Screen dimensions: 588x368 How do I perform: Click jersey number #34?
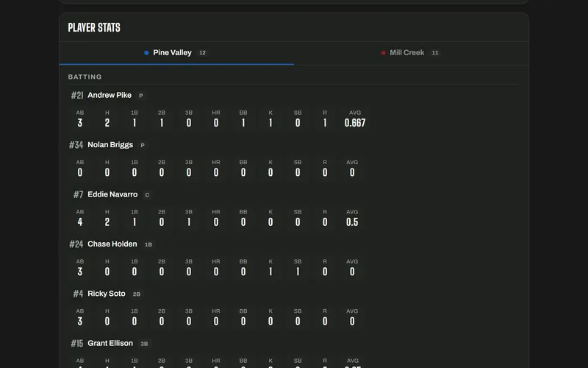click(x=76, y=145)
